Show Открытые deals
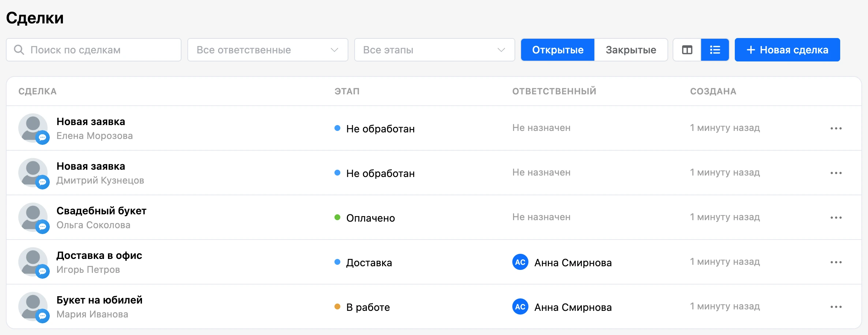The image size is (868, 335). (x=558, y=50)
